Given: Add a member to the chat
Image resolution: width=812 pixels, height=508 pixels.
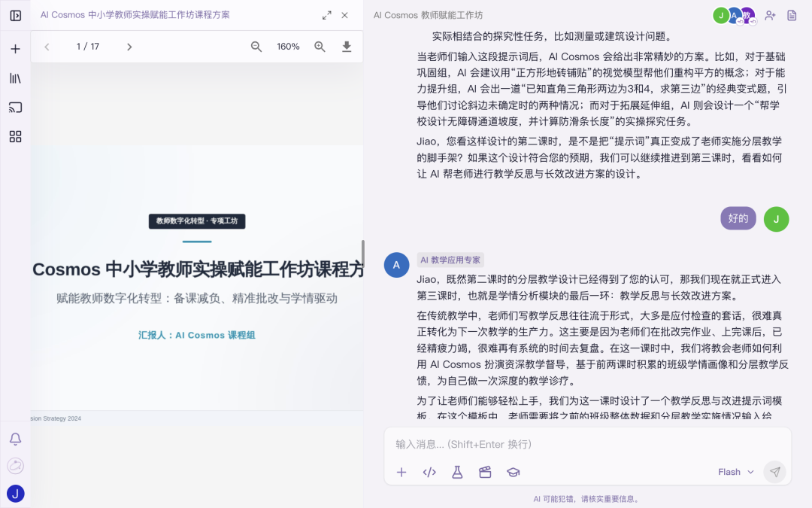Looking at the screenshot, I should [771, 16].
